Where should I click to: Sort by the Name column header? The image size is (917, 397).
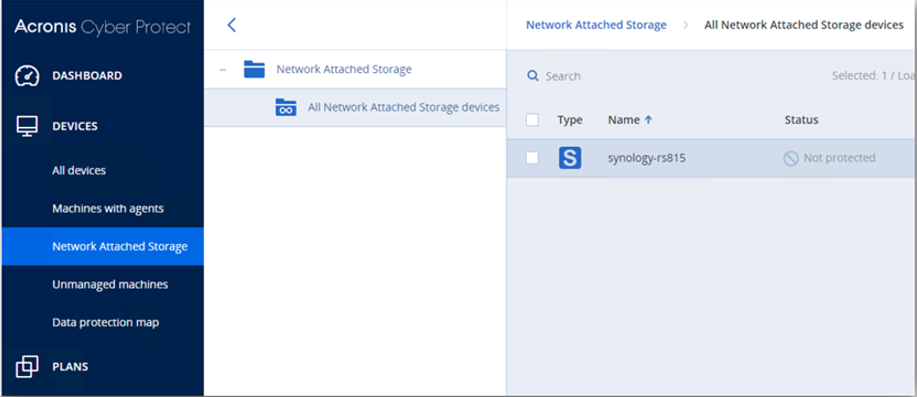624,120
